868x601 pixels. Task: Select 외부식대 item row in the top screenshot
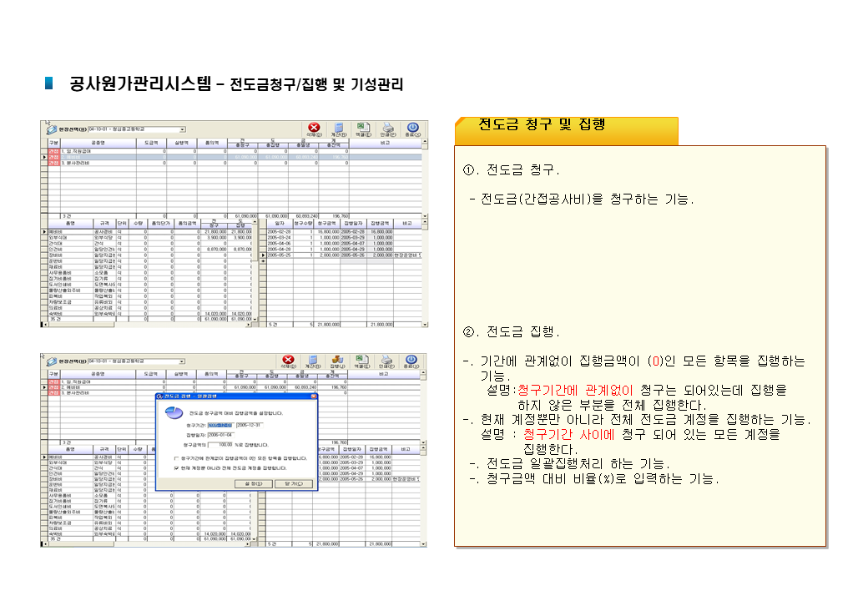149,237
